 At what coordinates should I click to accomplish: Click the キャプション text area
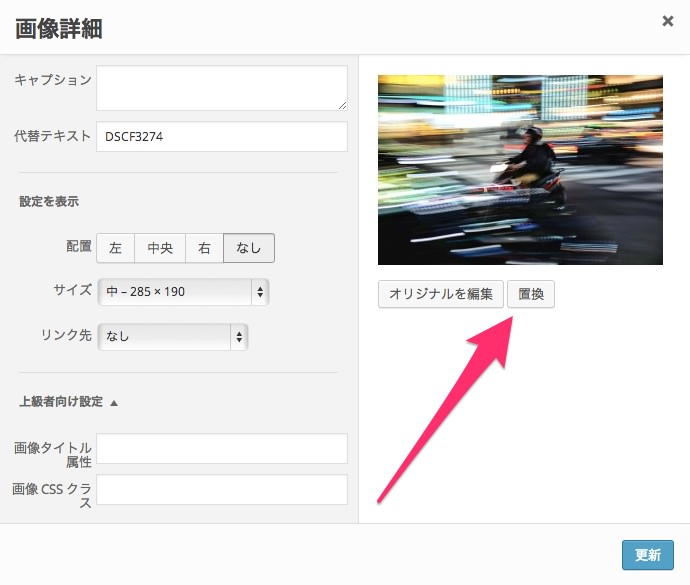[x=222, y=88]
